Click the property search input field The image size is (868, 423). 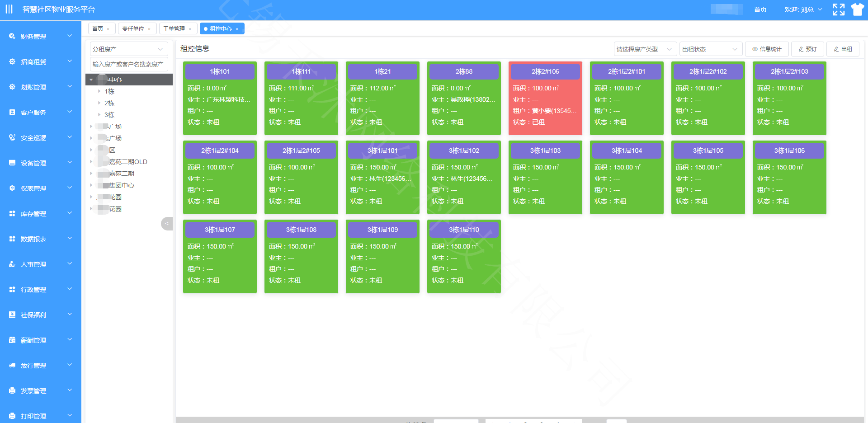(129, 64)
